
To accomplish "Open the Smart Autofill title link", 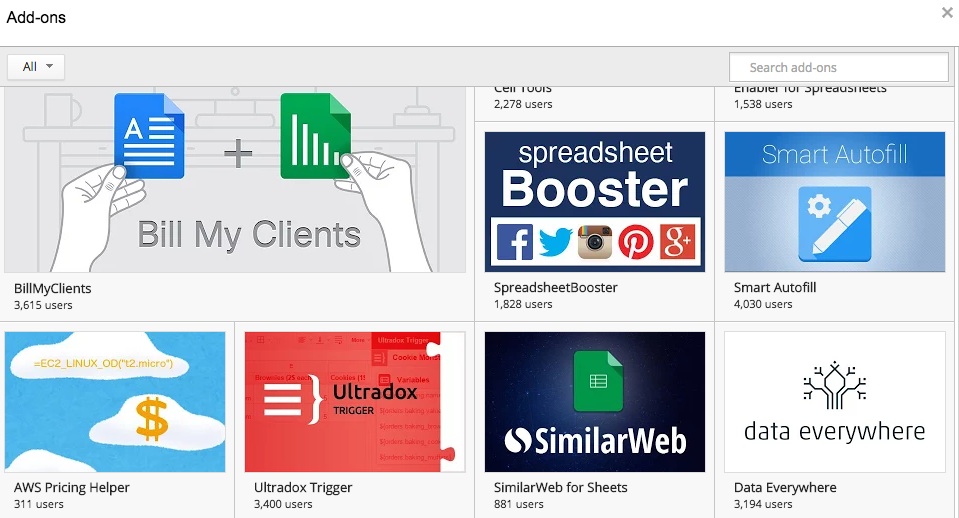I will click(775, 288).
